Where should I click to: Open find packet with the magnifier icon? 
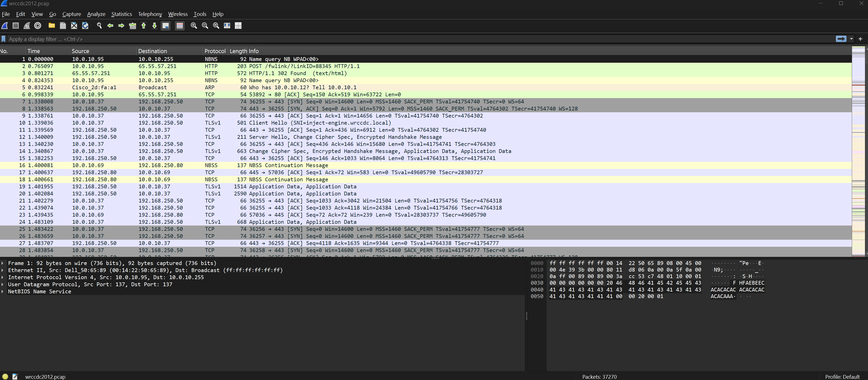(x=99, y=26)
